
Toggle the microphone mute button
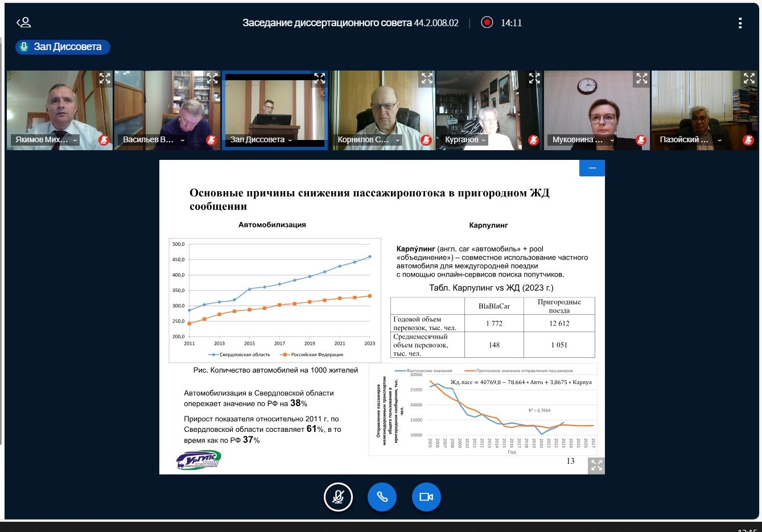pyautogui.click(x=338, y=497)
